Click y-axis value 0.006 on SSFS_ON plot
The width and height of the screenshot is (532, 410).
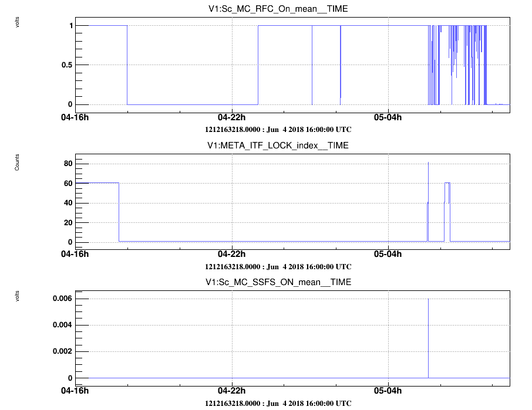(x=62, y=299)
